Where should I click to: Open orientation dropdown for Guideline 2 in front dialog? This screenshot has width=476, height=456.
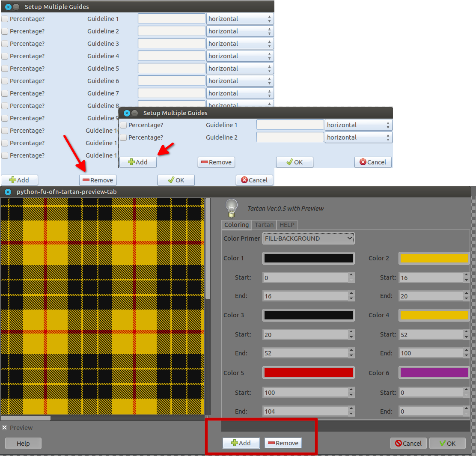point(359,137)
